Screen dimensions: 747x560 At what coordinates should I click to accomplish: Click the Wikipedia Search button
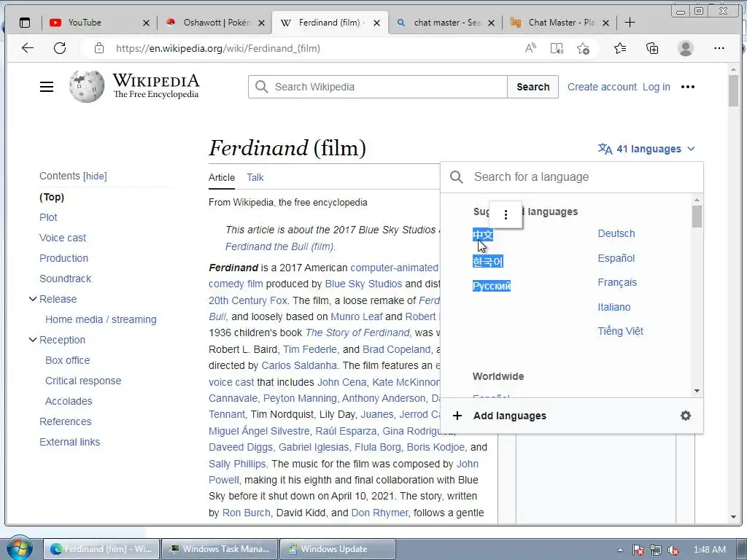tap(533, 87)
